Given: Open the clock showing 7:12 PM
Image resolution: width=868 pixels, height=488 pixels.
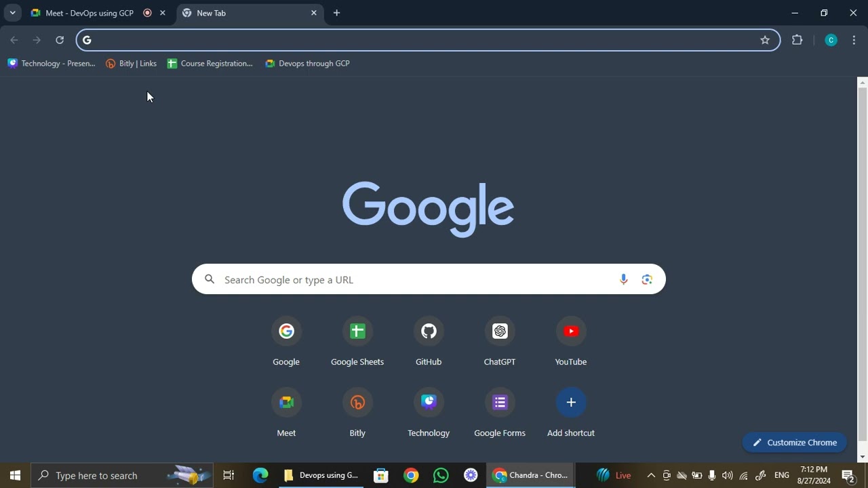Looking at the screenshot, I should click(814, 475).
